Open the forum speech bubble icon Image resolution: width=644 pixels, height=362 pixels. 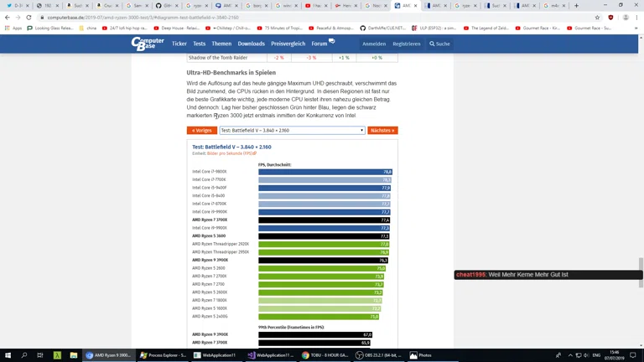tap(332, 41)
